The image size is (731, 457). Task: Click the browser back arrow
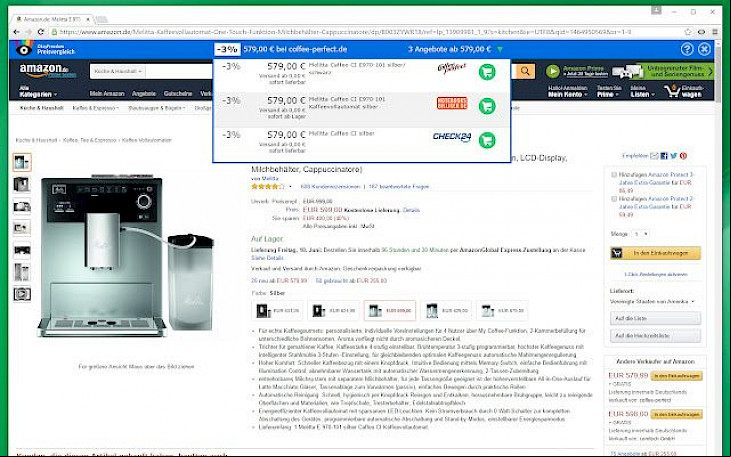(x=17, y=32)
